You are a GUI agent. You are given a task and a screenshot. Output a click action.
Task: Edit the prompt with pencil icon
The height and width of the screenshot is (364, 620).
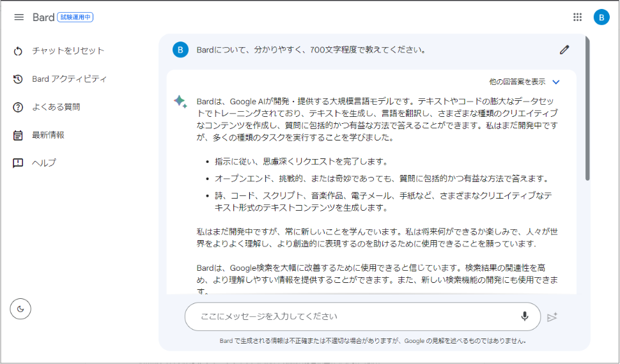tap(564, 50)
